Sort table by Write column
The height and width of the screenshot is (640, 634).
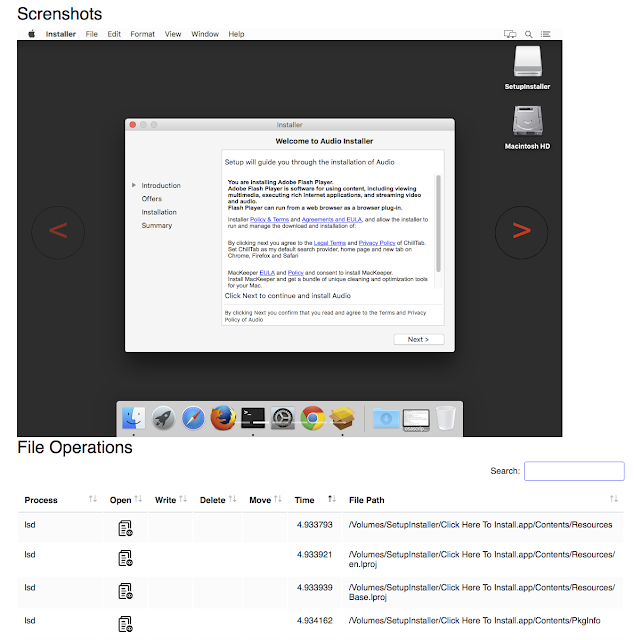[170, 500]
